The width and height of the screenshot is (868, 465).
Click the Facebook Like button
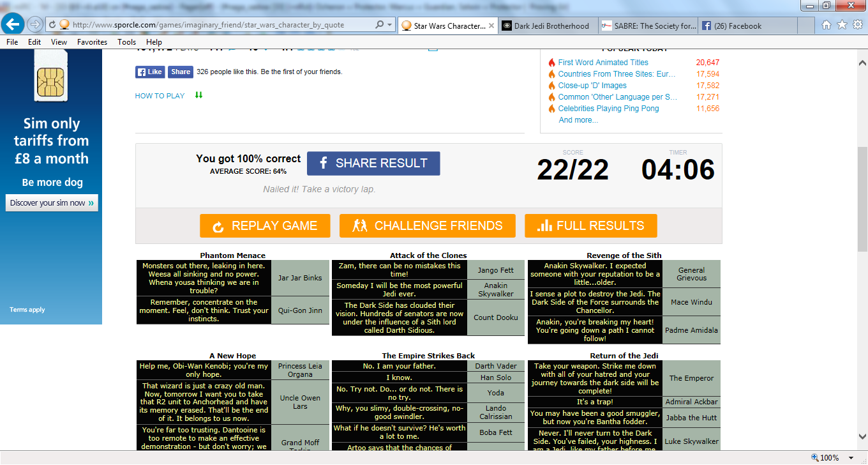tap(150, 72)
